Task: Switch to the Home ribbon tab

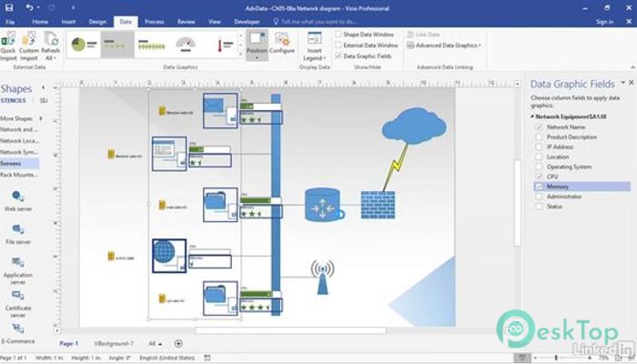Action: [40, 22]
